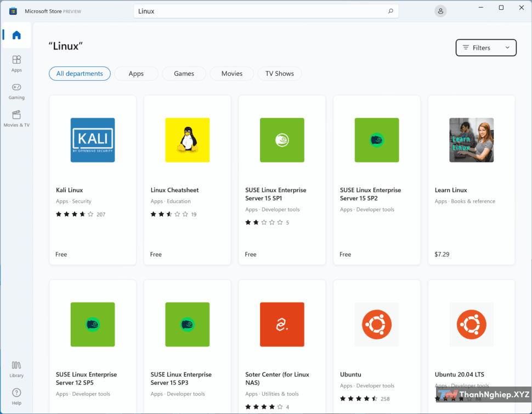Open the user account profile icon
Viewport: 532px width, 414px height.
point(440,11)
